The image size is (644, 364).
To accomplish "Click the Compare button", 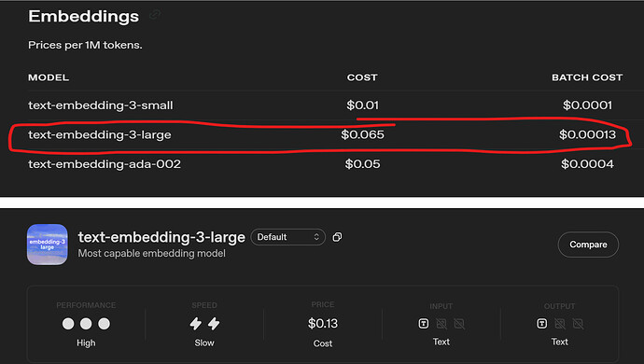I will 588,245.
